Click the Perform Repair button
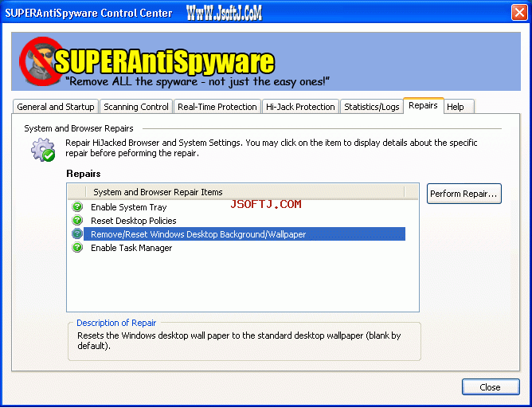The height and width of the screenshot is (408, 532). [x=464, y=194]
